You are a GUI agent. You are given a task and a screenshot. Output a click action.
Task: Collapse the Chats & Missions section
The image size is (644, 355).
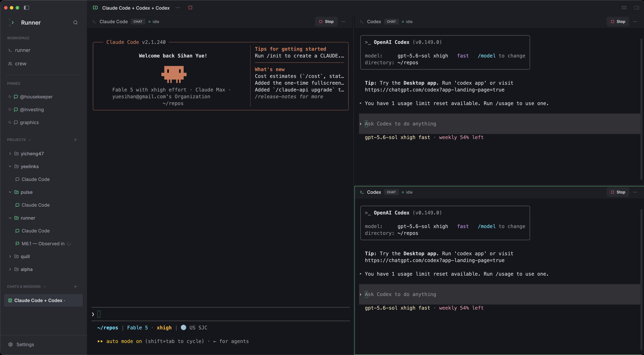(26, 287)
